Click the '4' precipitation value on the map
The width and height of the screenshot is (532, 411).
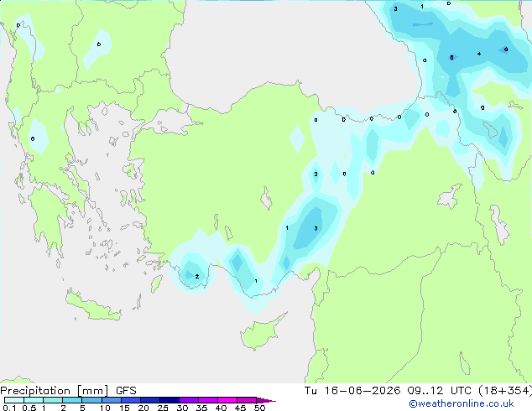click(x=479, y=54)
